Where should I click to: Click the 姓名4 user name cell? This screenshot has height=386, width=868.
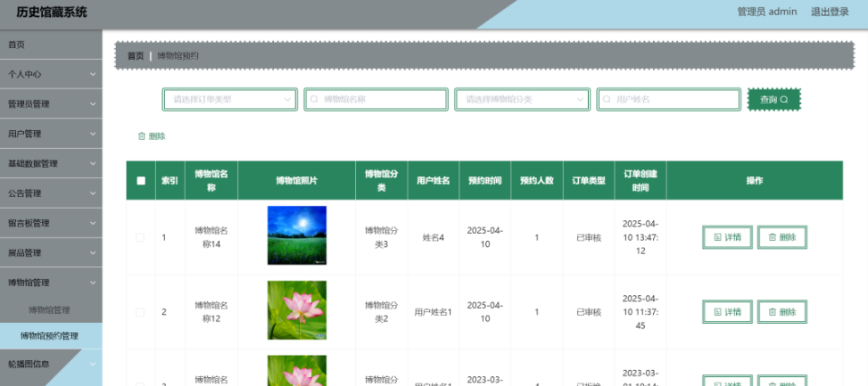434,237
